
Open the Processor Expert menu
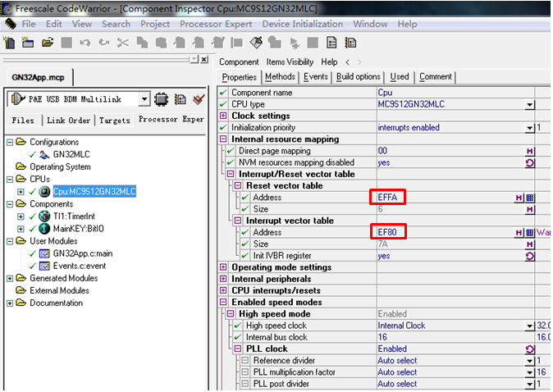point(216,24)
